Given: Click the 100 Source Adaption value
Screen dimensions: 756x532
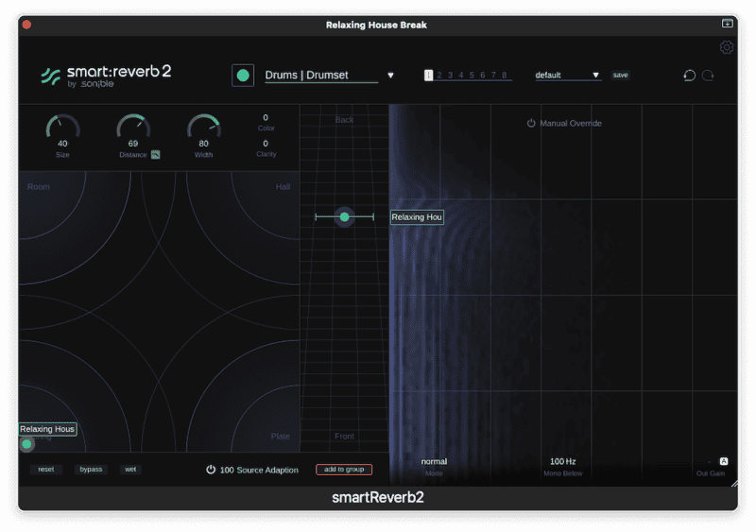Looking at the screenshot, I should (x=227, y=470).
